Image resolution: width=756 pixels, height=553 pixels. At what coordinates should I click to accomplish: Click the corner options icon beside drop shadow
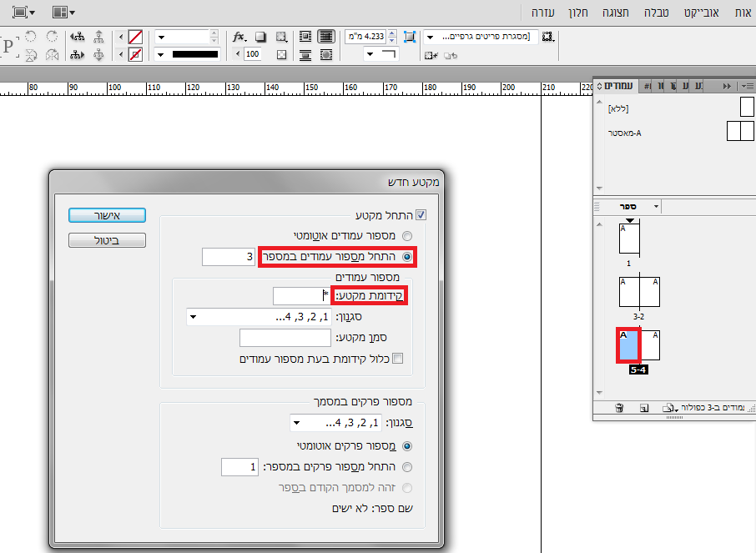(x=281, y=37)
